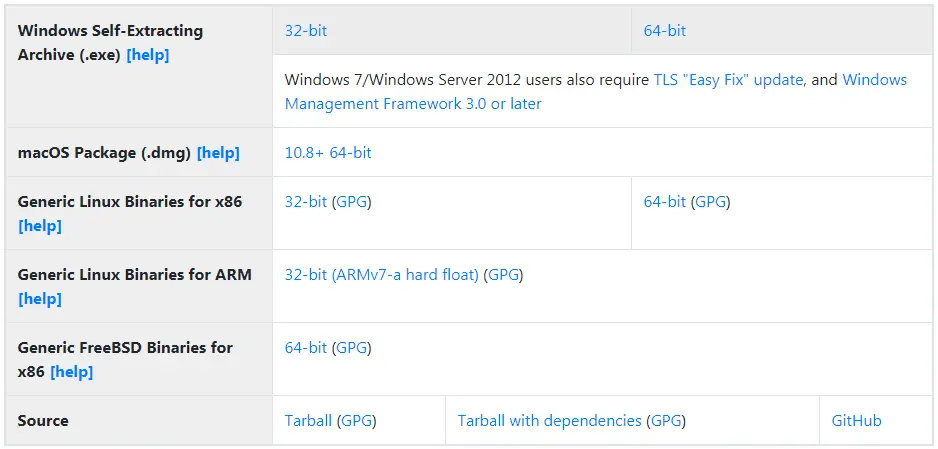Download Generic Linux x86 64-bit binary

pyautogui.click(x=665, y=202)
